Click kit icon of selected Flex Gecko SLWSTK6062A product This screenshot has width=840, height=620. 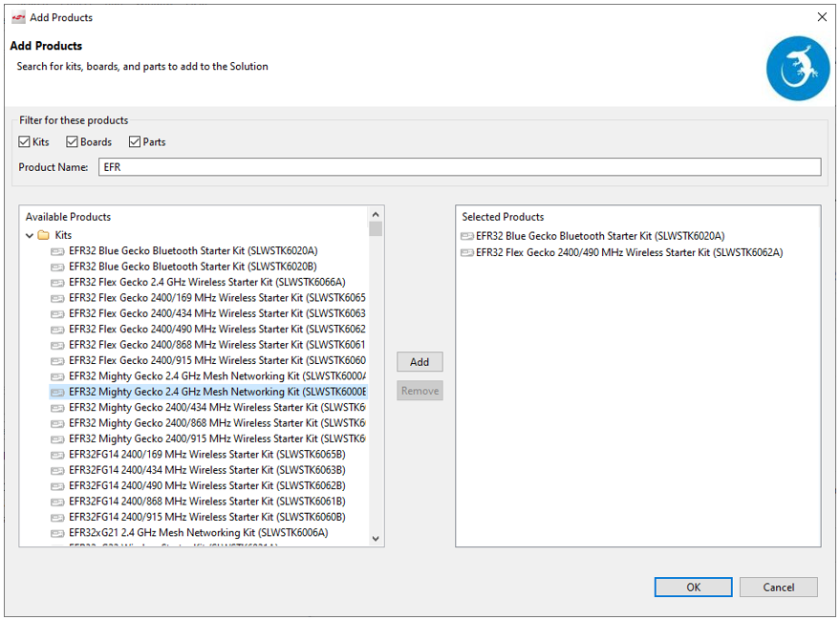click(467, 253)
